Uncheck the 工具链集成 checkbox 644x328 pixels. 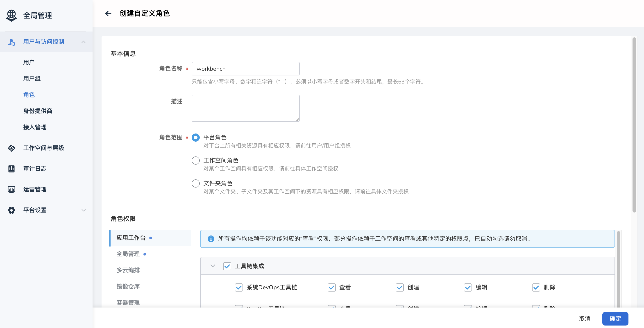[227, 266]
